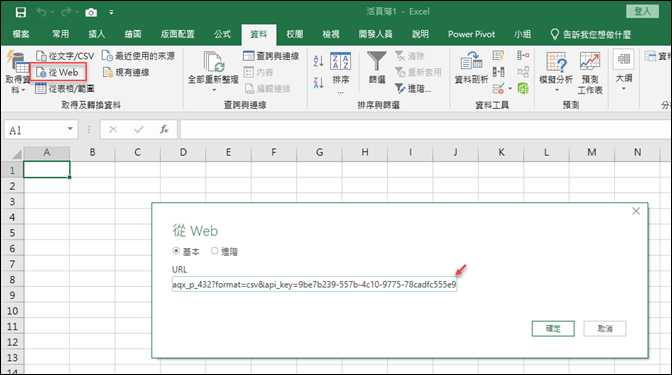Select column D header
Image resolution: width=672 pixels, height=375 pixels.
click(183, 153)
